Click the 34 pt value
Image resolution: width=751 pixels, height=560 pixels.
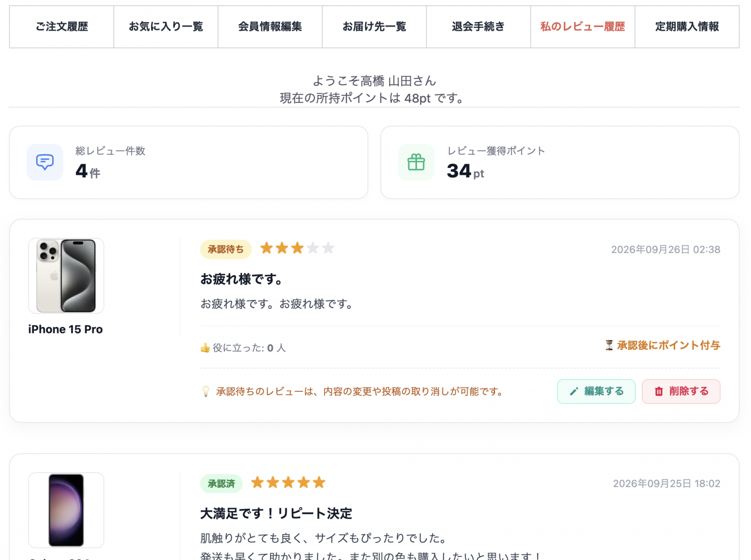pyautogui.click(x=465, y=171)
